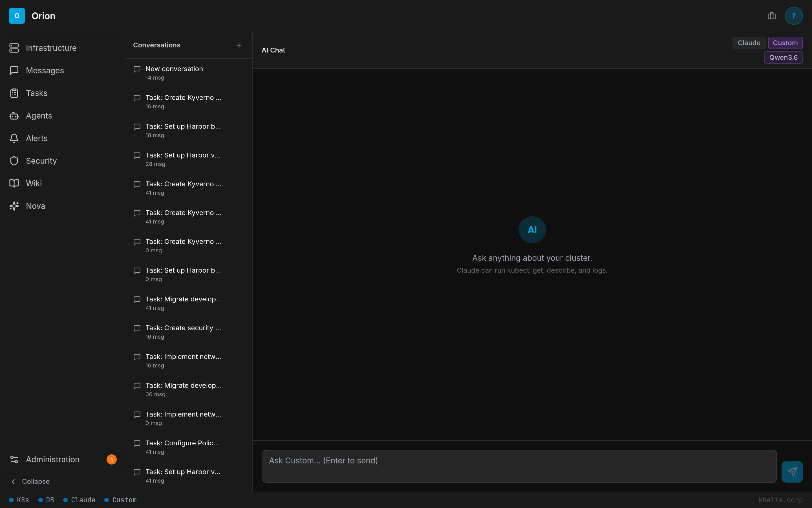Send message with paper plane button

click(792, 472)
